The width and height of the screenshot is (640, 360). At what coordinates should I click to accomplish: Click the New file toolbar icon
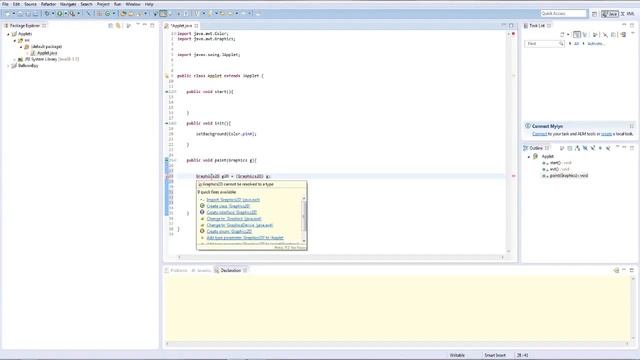8,13
